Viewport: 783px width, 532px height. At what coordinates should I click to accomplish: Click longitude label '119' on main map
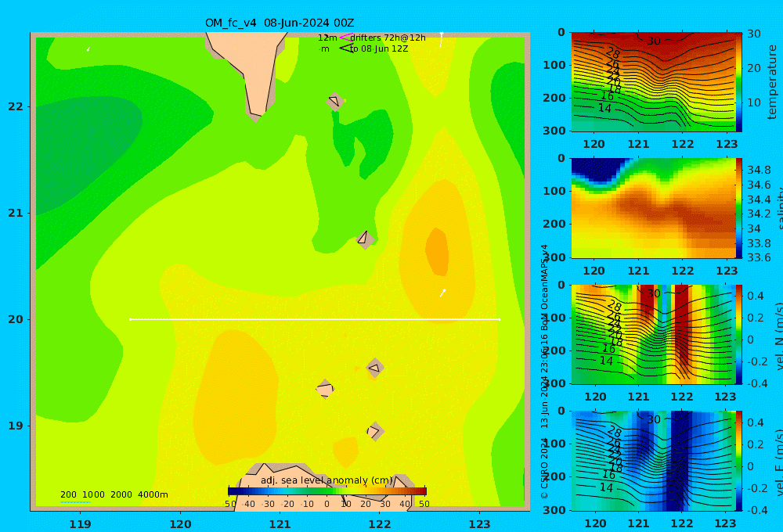click(x=81, y=524)
